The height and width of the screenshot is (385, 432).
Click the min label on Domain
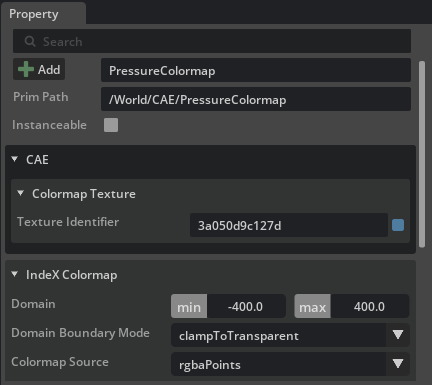189,306
